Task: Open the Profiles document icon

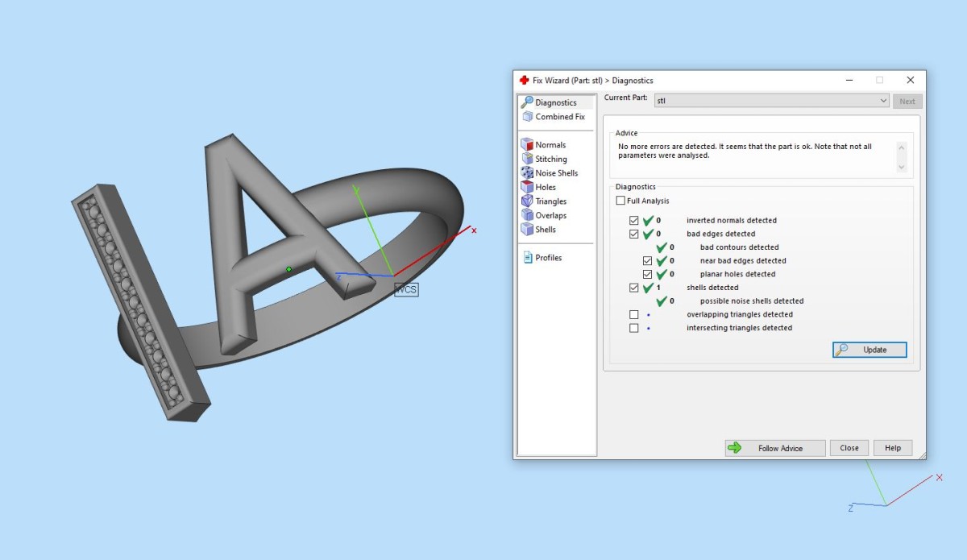Action: [x=527, y=258]
